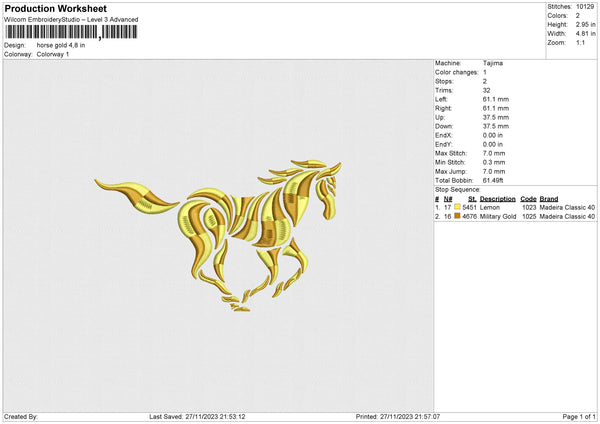Click the Military Gold description in row 2
This screenshot has width=600, height=424.
498,217
